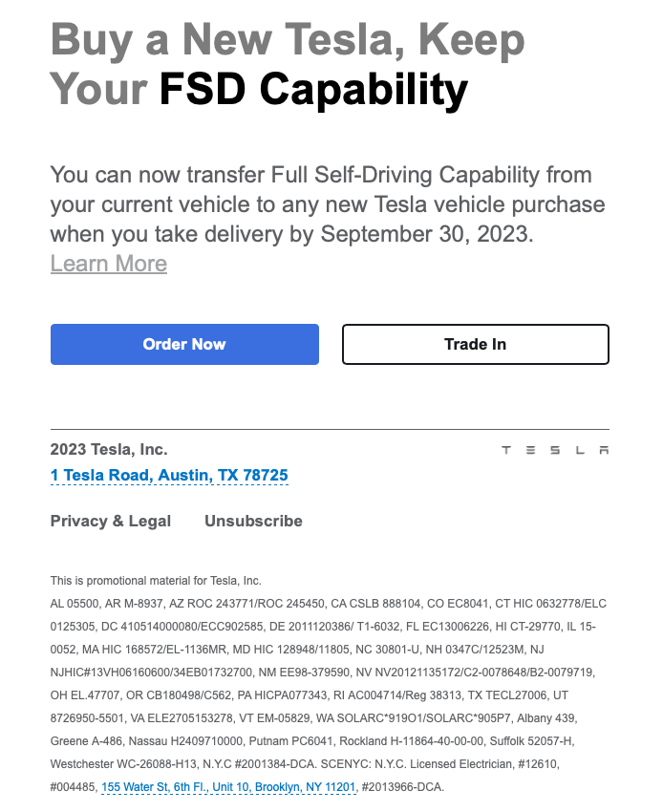Click the #2013966-DCA license number text
Image resolution: width=663 pixels, height=812 pixels.
click(400, 788)
